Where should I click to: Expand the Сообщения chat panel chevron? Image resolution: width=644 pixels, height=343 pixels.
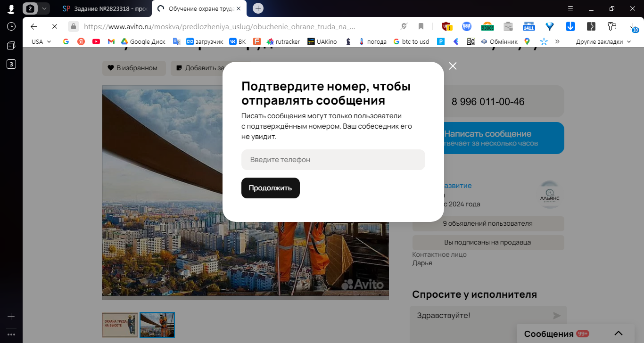tap(619, 334)
